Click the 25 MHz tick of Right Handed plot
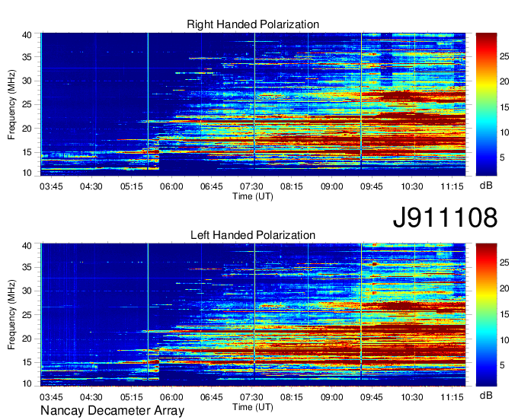Image resolution: width=518 pixels, height=420 pixels. 27,104
